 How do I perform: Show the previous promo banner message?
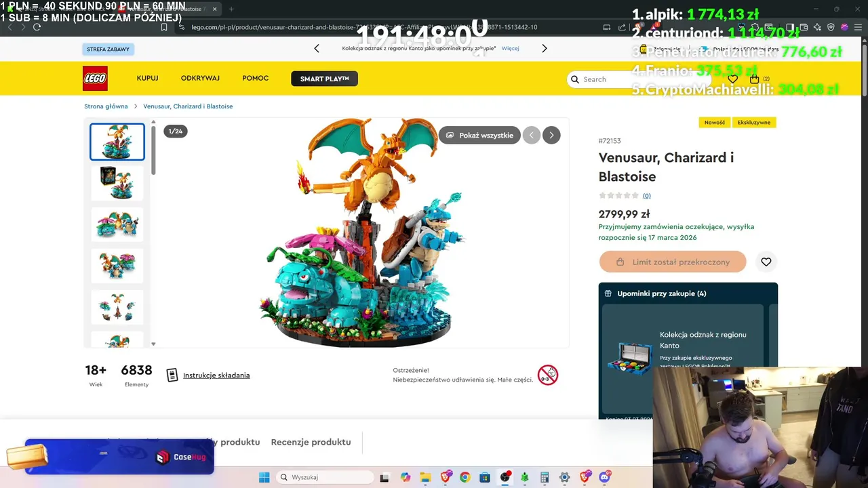tap(317, 48)
